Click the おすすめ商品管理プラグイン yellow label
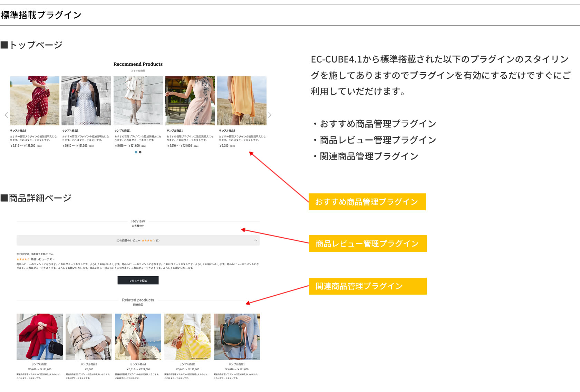 pos(367,202)
